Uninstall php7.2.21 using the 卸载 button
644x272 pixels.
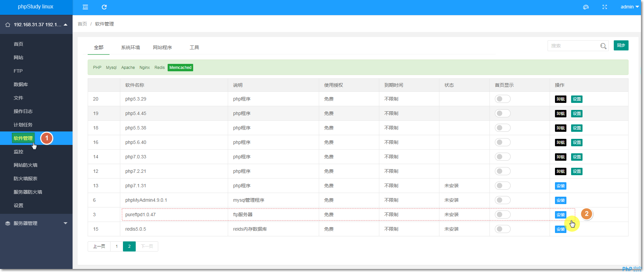click(560, 171)
